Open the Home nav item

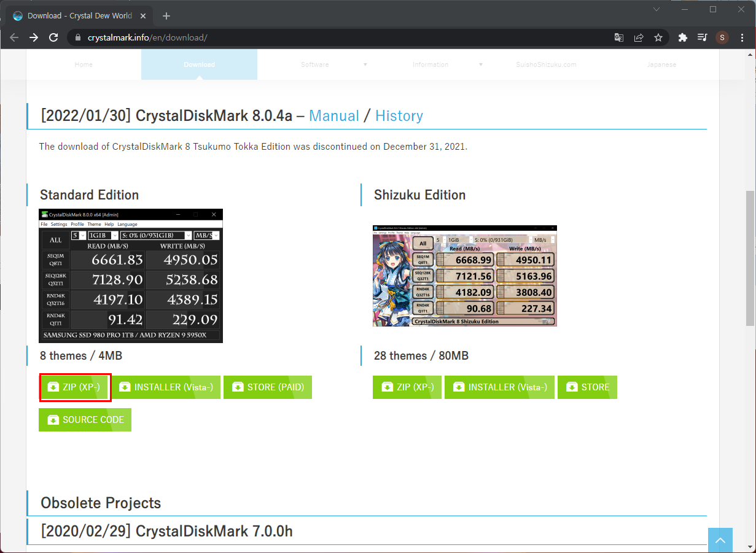click(x=84, y=64)
